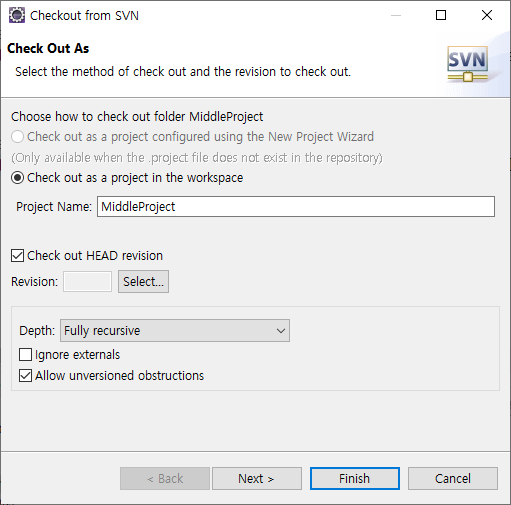
Task: Click the Project Name text field
Action: pyautogui.click(x=296, y=207)
